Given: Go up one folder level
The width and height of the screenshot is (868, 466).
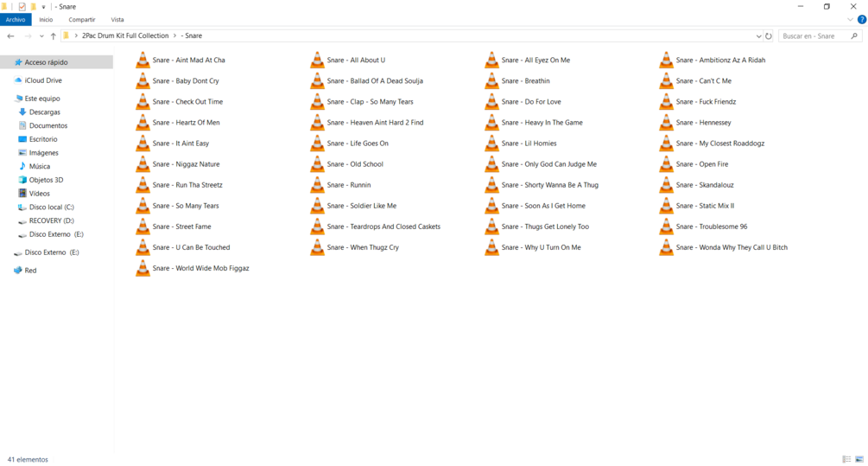Looking at the screenshot, I should pyautogui.click(x=54, y=36).
